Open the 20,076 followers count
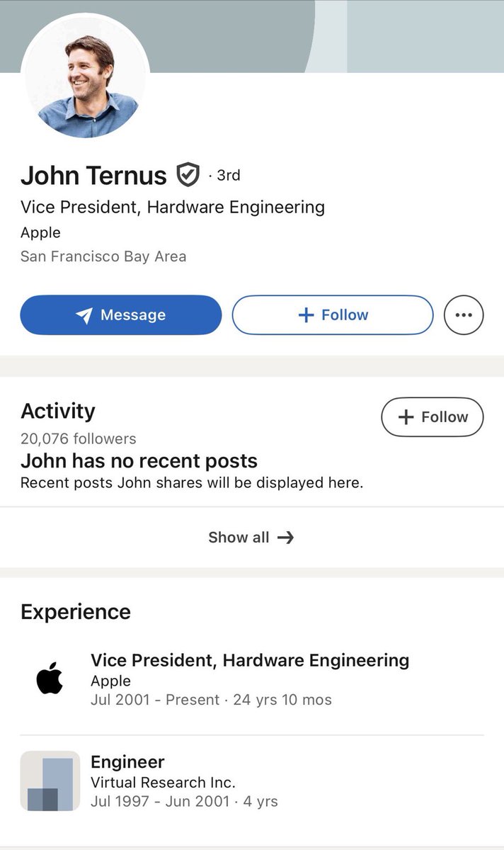This screenshot has height=850, width=504. [x=79, y=439]
